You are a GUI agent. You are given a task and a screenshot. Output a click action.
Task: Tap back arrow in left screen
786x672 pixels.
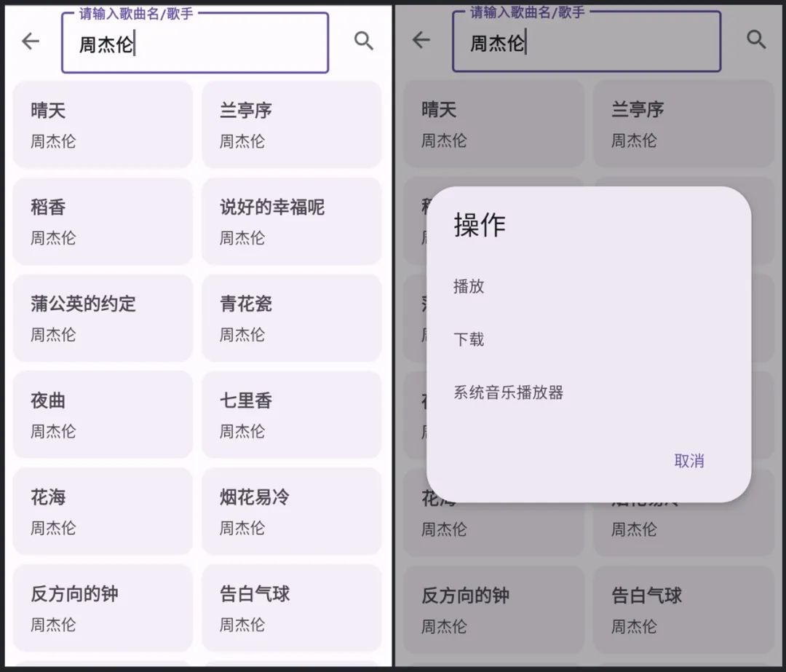click(31, 41)
